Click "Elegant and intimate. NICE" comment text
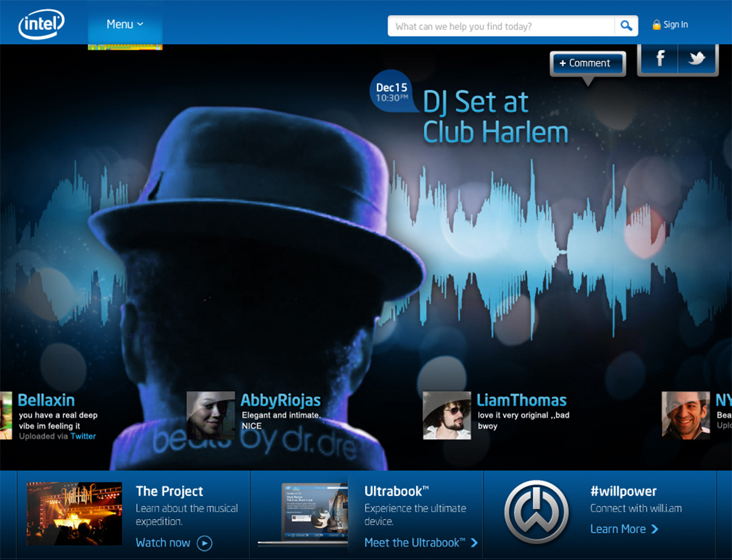Viewport: 732px width, 560px height. coord(281,420)
